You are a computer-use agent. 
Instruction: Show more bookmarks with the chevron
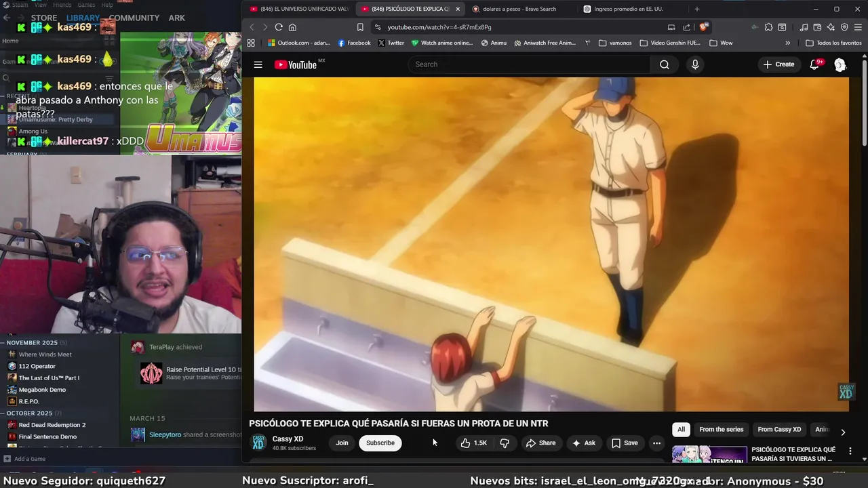coord(787,43)
